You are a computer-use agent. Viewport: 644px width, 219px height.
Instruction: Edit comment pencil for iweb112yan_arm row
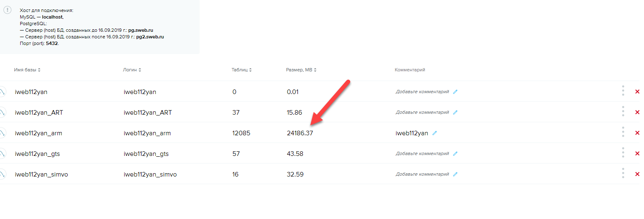pos(434,133)
